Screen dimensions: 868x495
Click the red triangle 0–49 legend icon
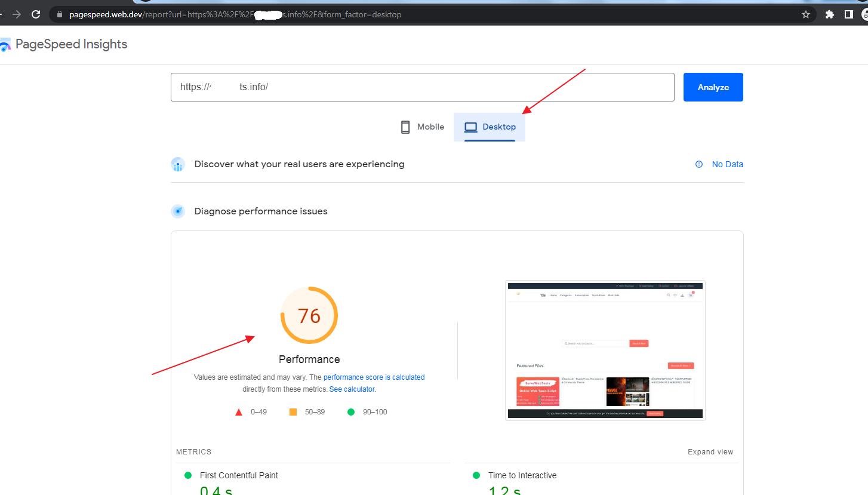coord(239,412)
